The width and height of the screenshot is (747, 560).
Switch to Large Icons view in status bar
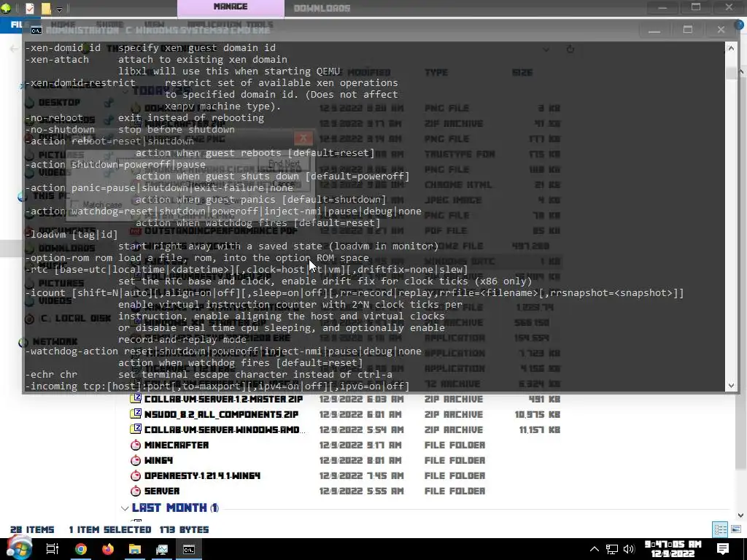pos(736,529)
